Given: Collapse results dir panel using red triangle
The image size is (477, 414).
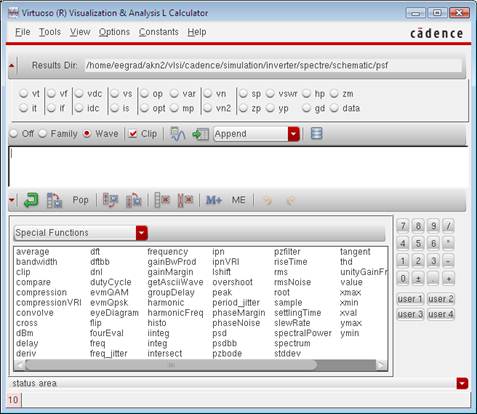Looking at the screenshot, I should (x=12, y=66).
